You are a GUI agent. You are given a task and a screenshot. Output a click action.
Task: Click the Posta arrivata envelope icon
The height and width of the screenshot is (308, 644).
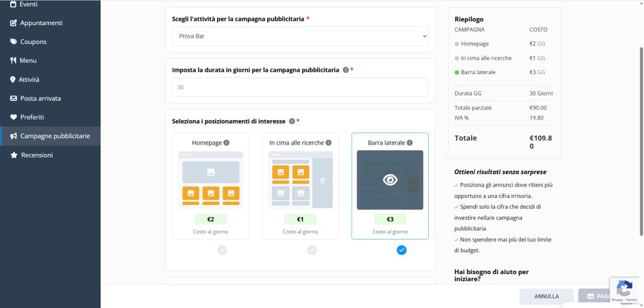click(x=13, y=99)
